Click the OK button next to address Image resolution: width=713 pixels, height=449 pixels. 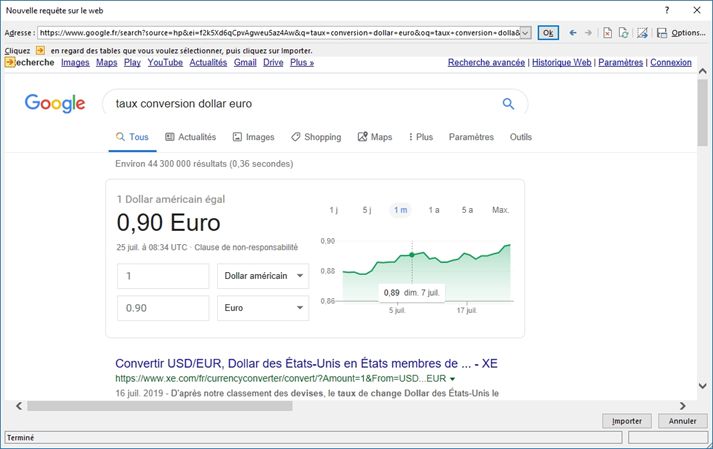548,33
